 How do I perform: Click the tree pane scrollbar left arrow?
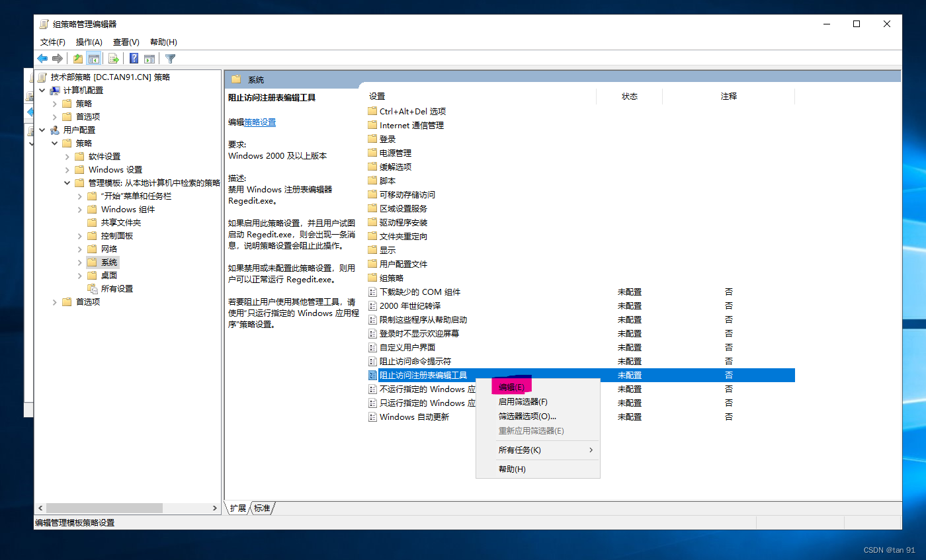pos(40,508)
